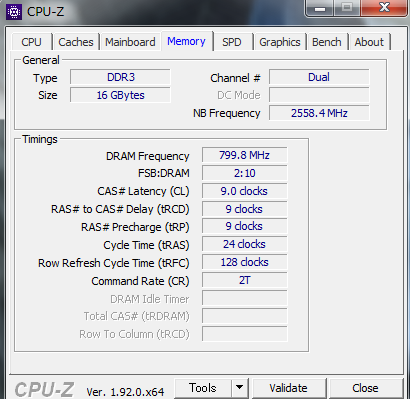Open the Caches tab
The width and height of the screenshot is (410, 399).
pos(76,42)
